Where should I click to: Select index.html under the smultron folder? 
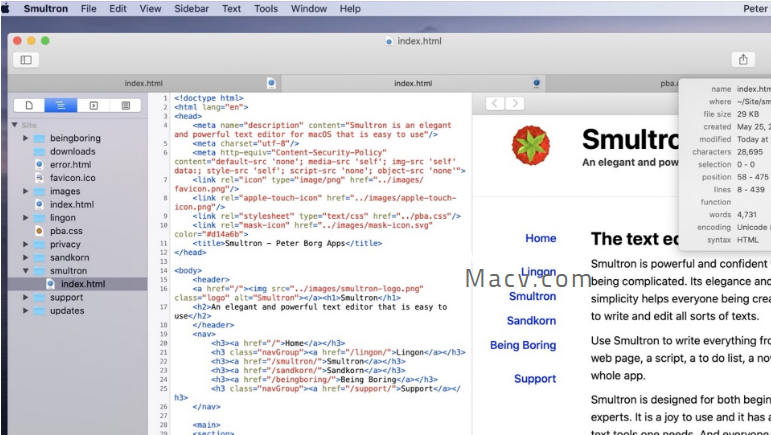[x=77, y=284]
